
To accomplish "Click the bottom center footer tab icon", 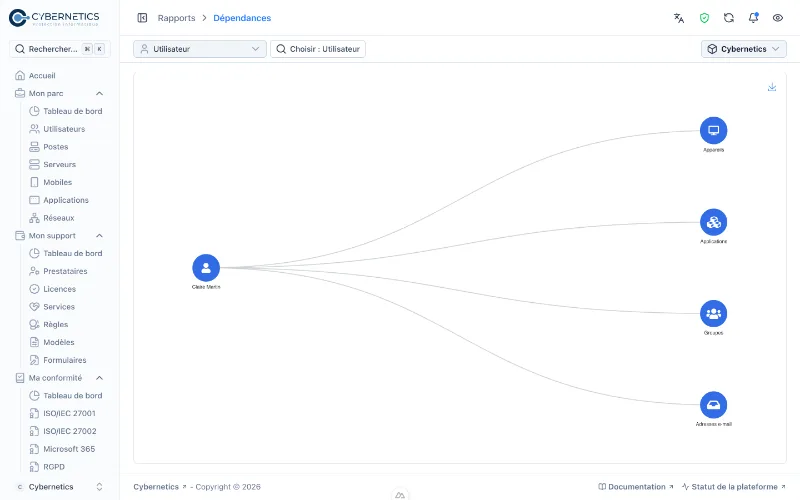I will [400, 494].
